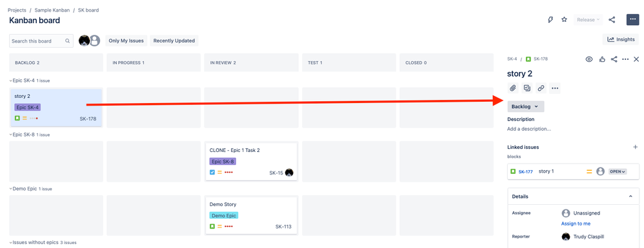
Task: Attach a file with the paperclip icon
Action: [513, 88]
